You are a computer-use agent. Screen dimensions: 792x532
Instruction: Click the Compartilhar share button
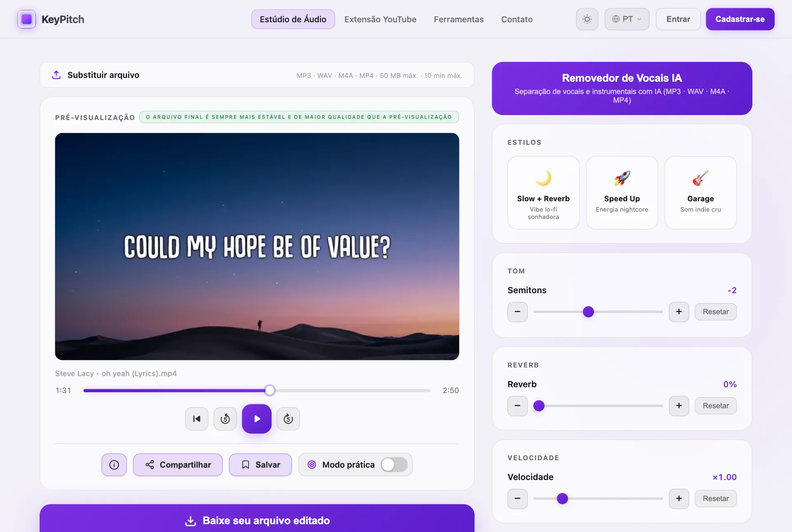[178, 465]
